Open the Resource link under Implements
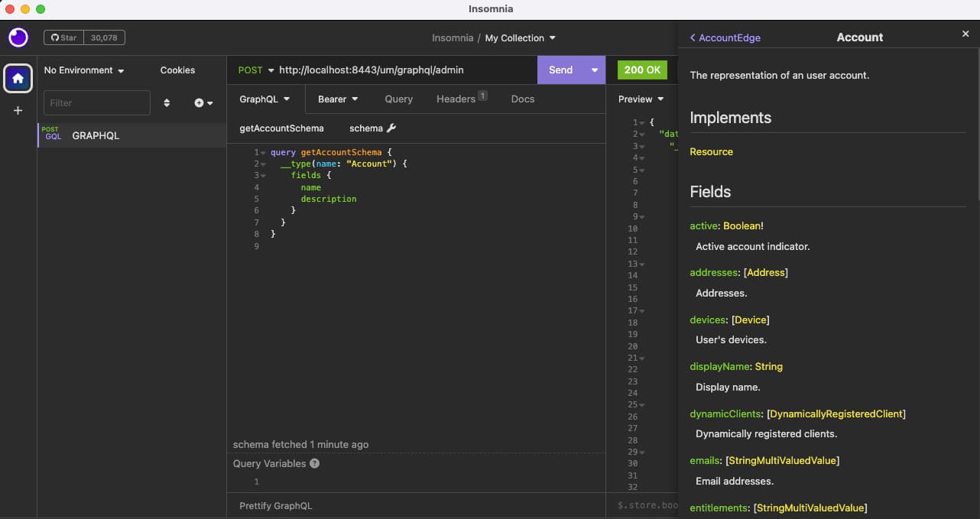The width and height of the screenshot is (980, 519). 711,151
